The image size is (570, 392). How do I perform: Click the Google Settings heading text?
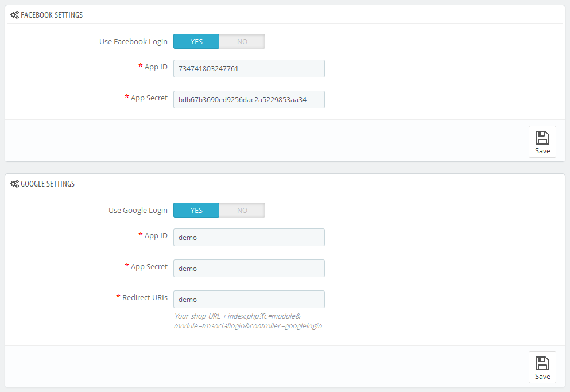point(48,184)
